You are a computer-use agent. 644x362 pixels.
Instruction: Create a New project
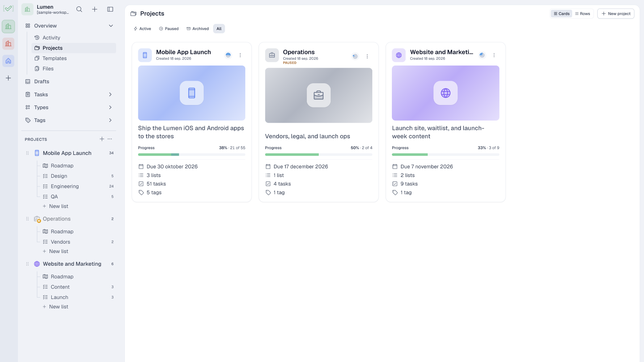pos(616,14)
